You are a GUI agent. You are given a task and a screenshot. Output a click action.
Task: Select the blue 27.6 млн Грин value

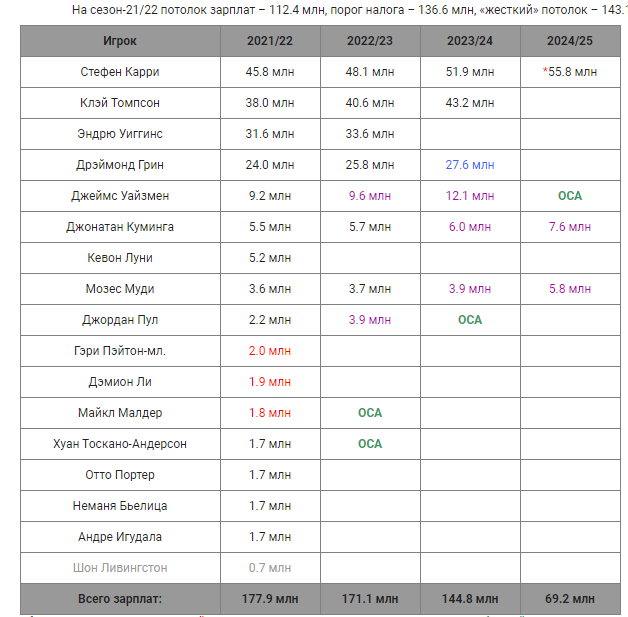[x=470, y=165]
